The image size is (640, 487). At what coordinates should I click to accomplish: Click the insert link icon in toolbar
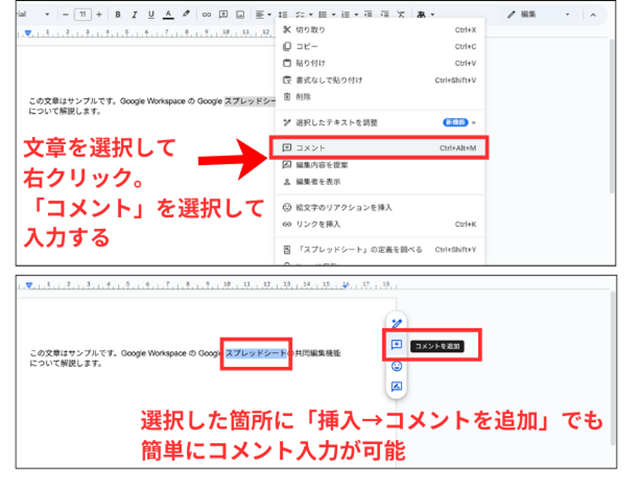click(x=207, y=15)
